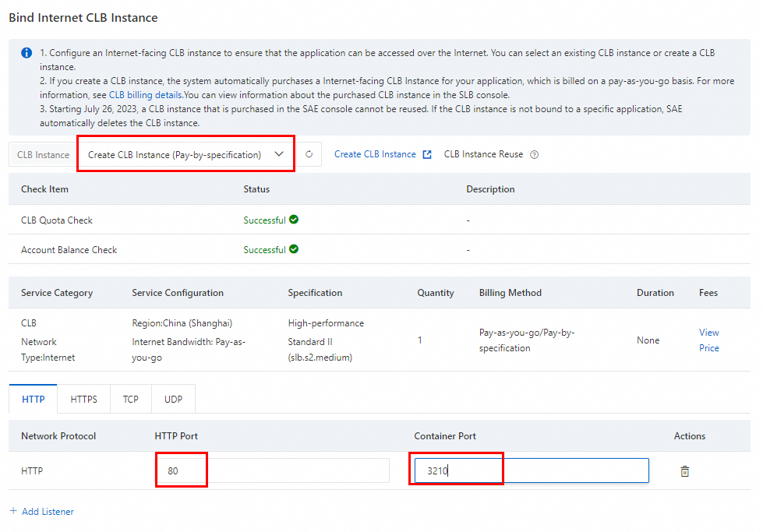This screenshot has height=532, width=763.
Task: Click the blue info icon in the notice
Action: click(26, 53)
